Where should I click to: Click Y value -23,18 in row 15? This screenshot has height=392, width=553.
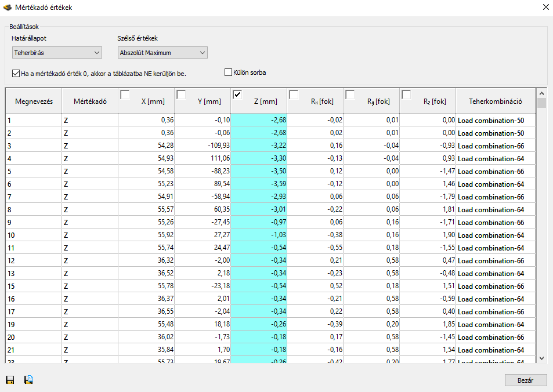coord(203,286)
